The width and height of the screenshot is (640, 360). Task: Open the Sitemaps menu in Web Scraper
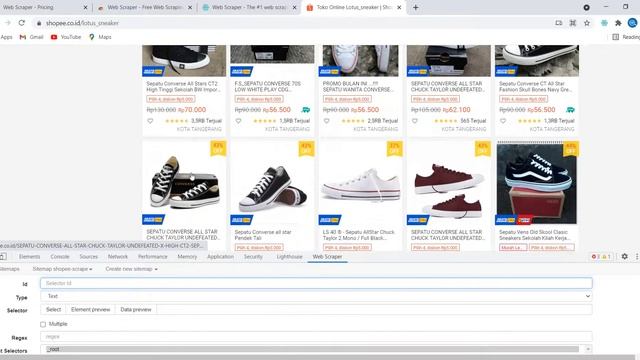coord(9,269)
